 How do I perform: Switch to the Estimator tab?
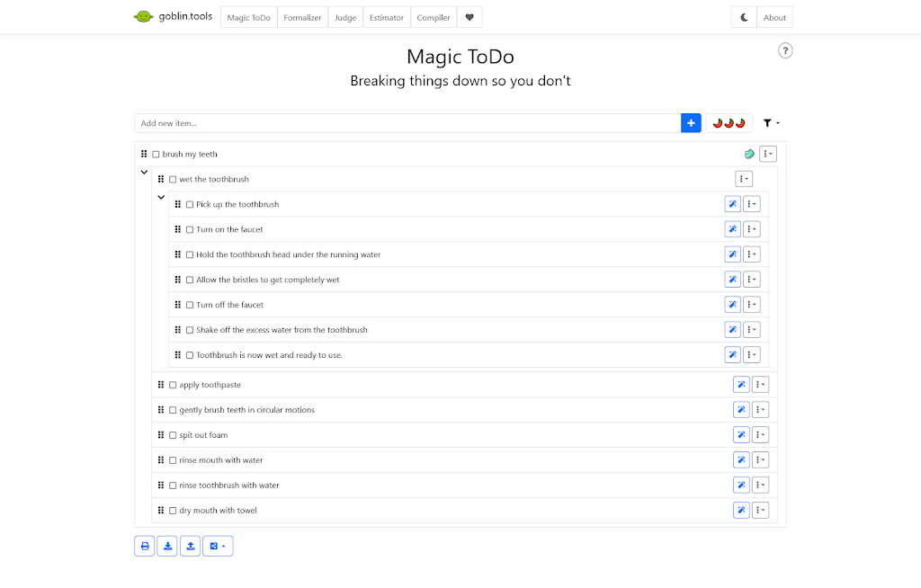click(x=387, y=17)
